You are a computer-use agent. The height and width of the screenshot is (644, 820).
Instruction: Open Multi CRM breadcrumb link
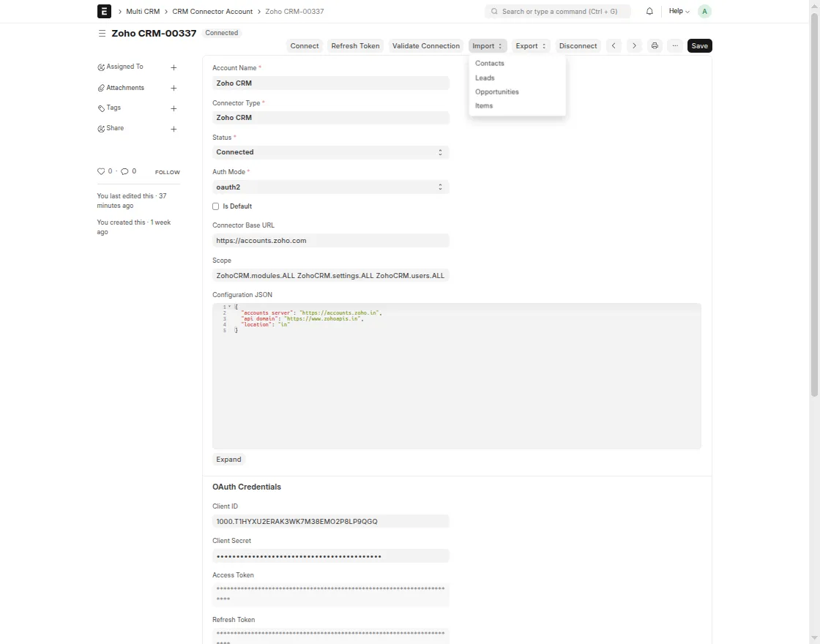(x=143, y=11)
